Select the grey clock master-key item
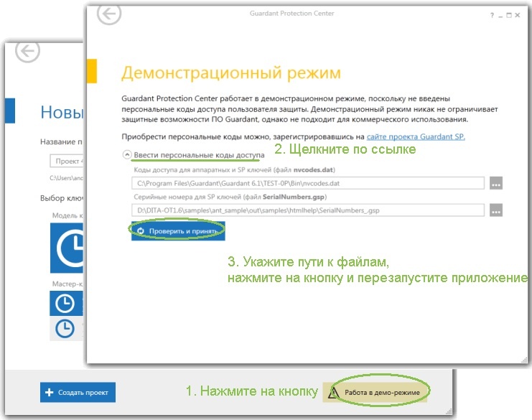 click(x=66, y=328)
